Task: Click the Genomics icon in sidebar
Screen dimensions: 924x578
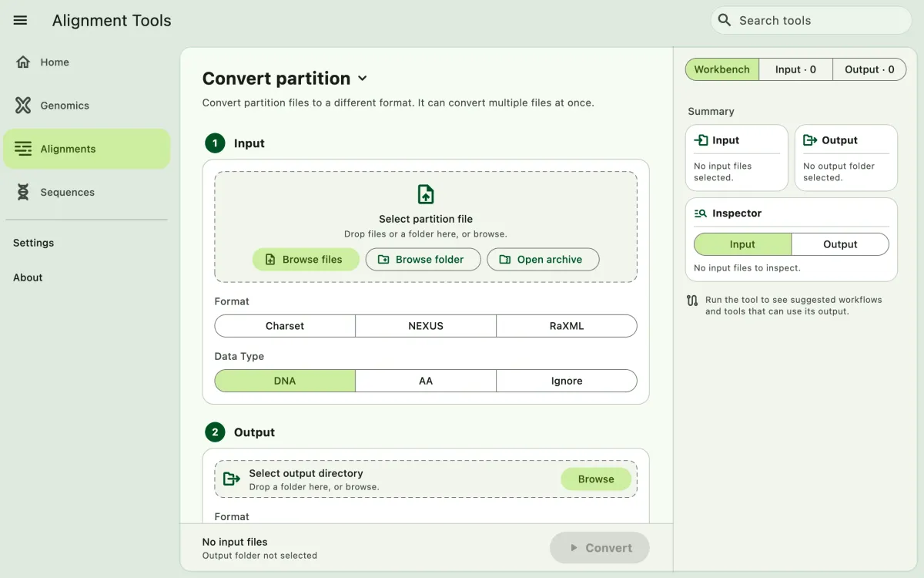Action: pos(23,106)
